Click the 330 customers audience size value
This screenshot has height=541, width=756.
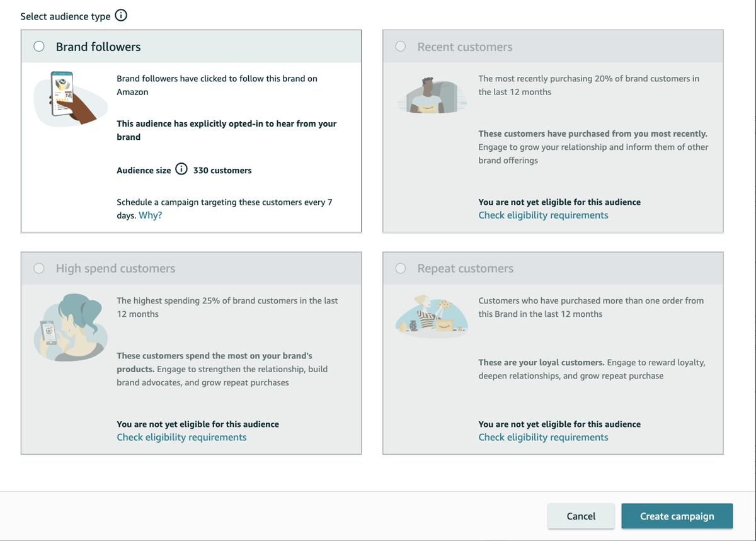click(222, 170)
